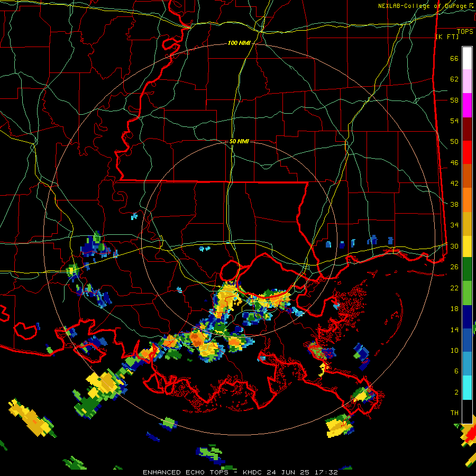Click the 34 scale label
Image resolution: width=476 pixels, height=476 pixels.
(454, 225)
